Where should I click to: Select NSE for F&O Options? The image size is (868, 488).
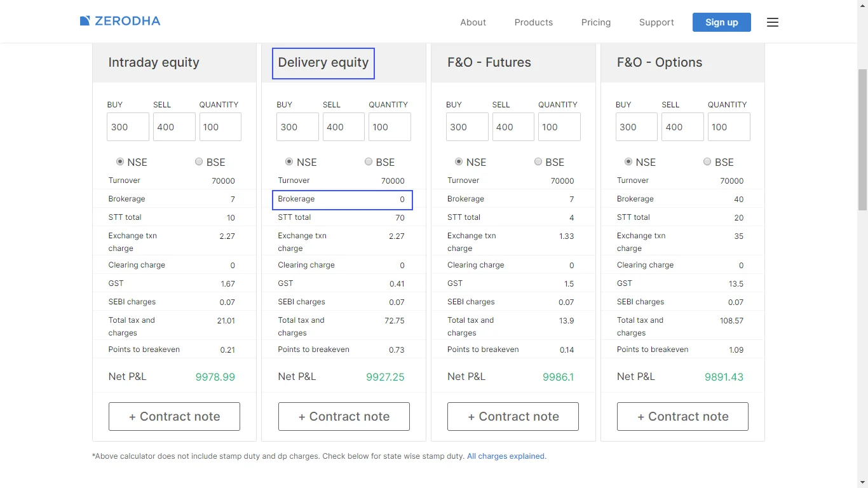click(x=628, y=162)
